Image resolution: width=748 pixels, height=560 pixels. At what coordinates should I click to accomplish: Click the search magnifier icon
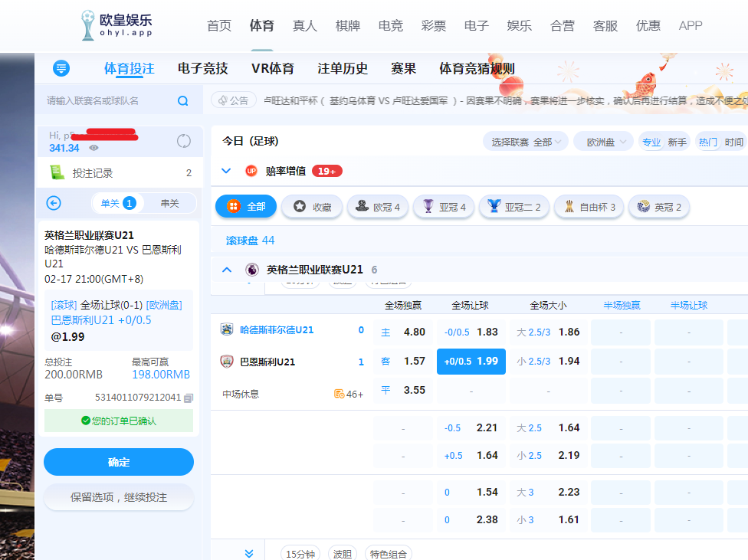click(182, 101)
